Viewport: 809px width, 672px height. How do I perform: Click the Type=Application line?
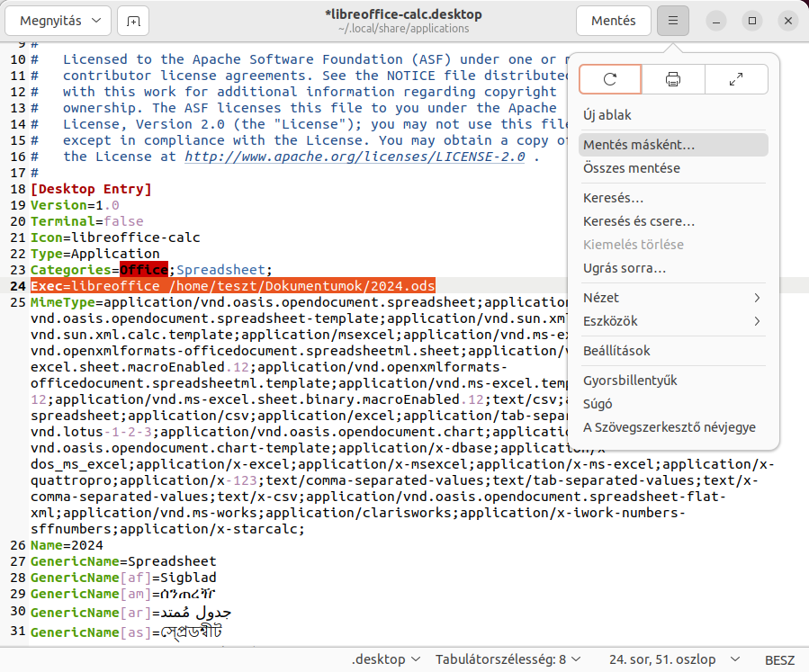click(x=94, y=254)
